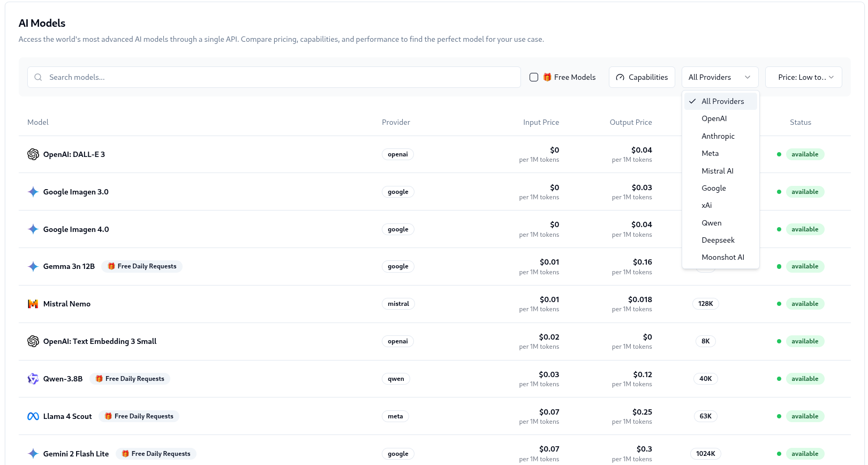Click the Meta logo beside Llama 4 Scout
868x465 pixels.
(x=33, y=416)
